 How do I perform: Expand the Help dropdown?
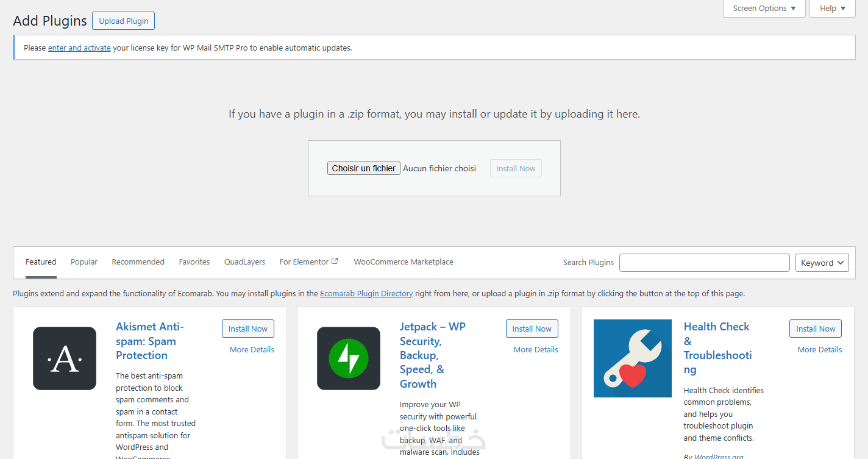click(833, 9)
